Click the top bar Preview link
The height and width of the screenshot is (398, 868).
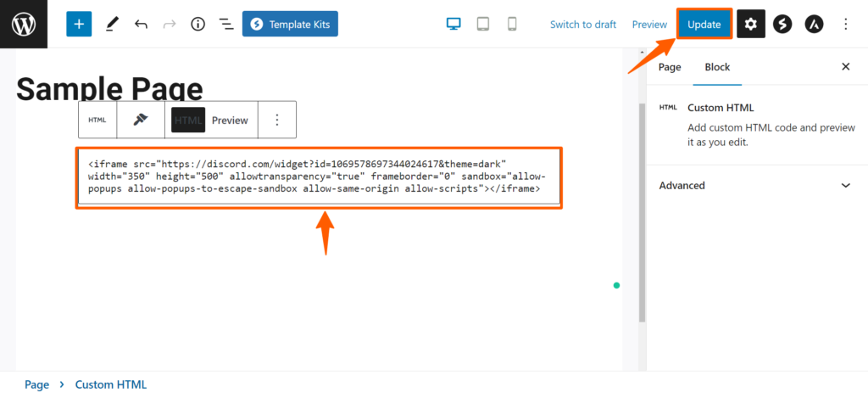pos(649,25)
